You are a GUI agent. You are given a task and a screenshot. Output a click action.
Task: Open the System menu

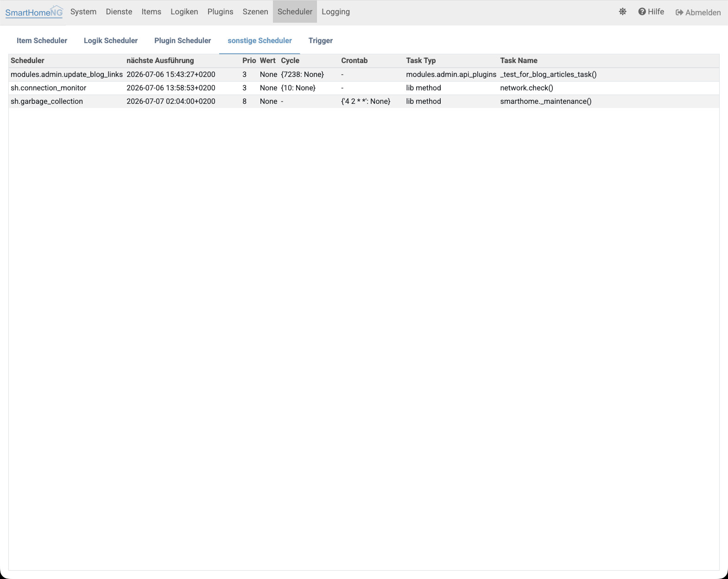(x=83, y=12)
